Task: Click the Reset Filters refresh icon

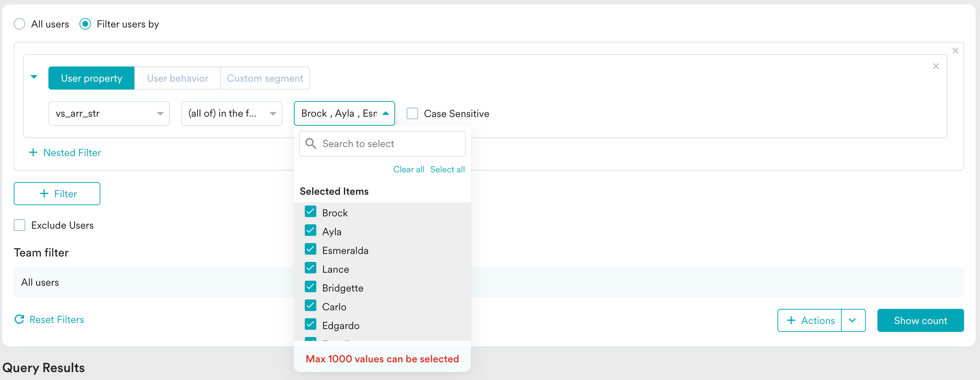Action: tap(19, 319)
